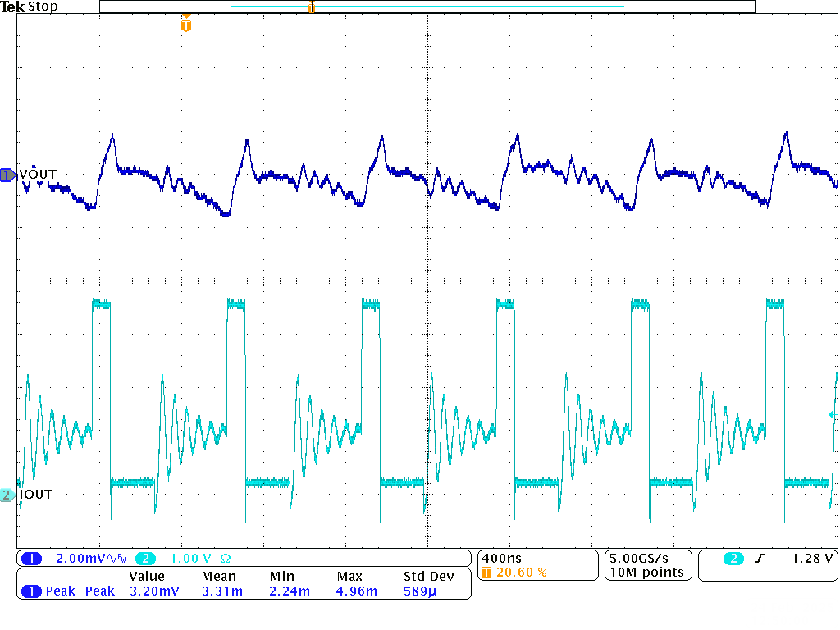Click the orange marker in the record view bar
Image resolution: width=840 pixels, height=630 pixels.
pos(311,7)
